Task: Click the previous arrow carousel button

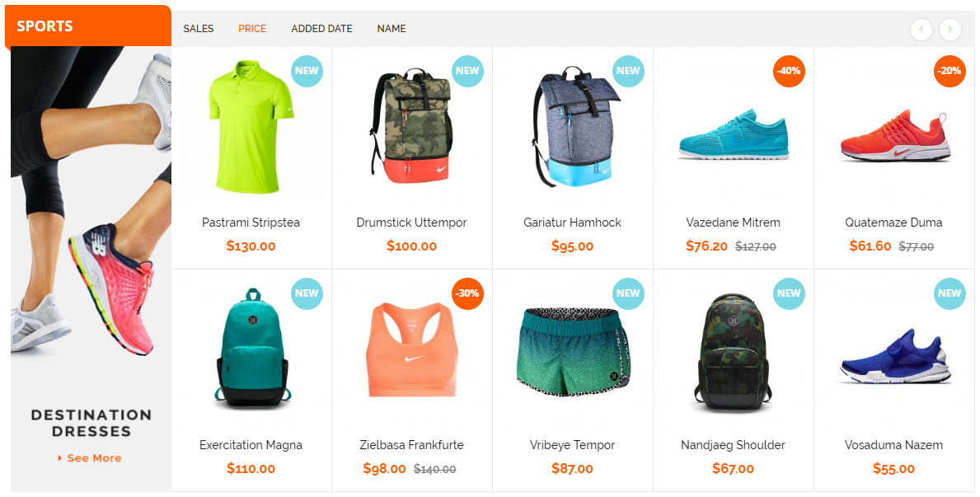Action: tap(921, 30)
